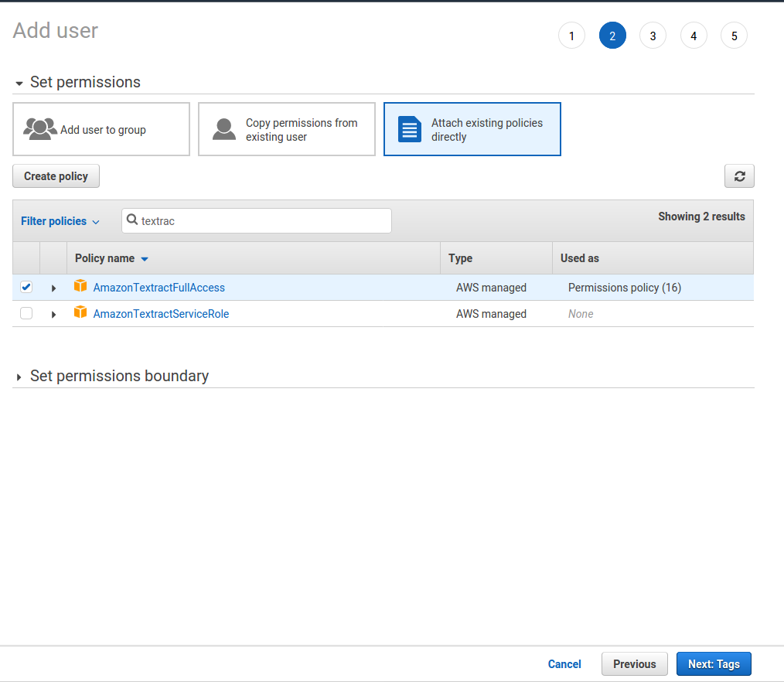Uncheck the AmazonTextractFullAccess policy checkbox

(x=26, y=287)
